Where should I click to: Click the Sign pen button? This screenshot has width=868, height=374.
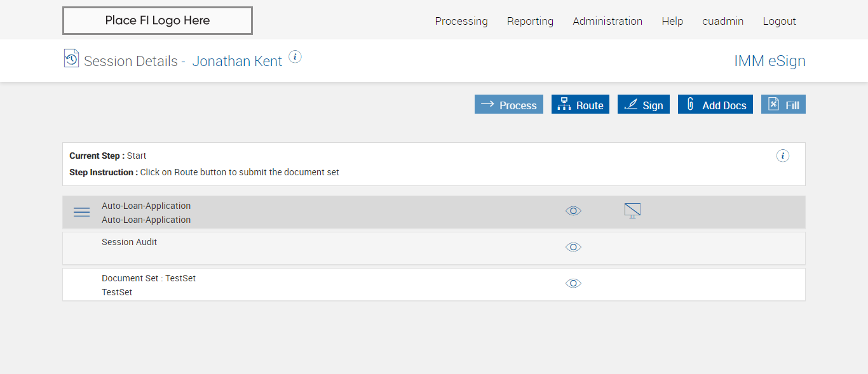coord(644,105)
